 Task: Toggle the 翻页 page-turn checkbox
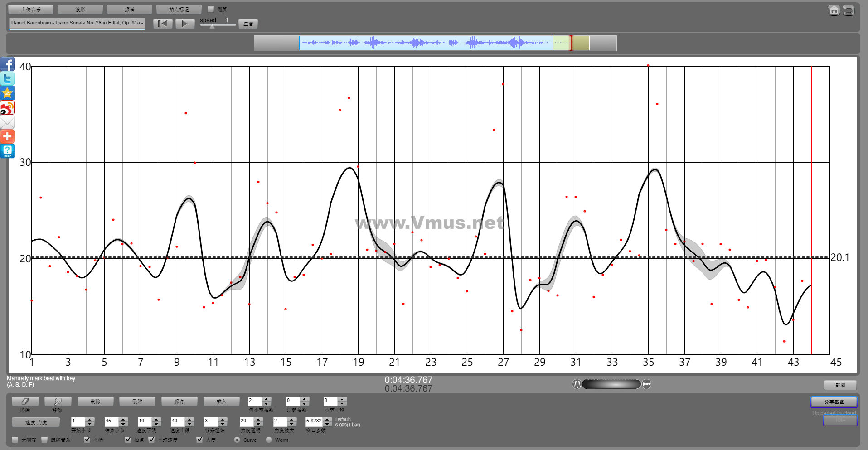click(211, 9)
